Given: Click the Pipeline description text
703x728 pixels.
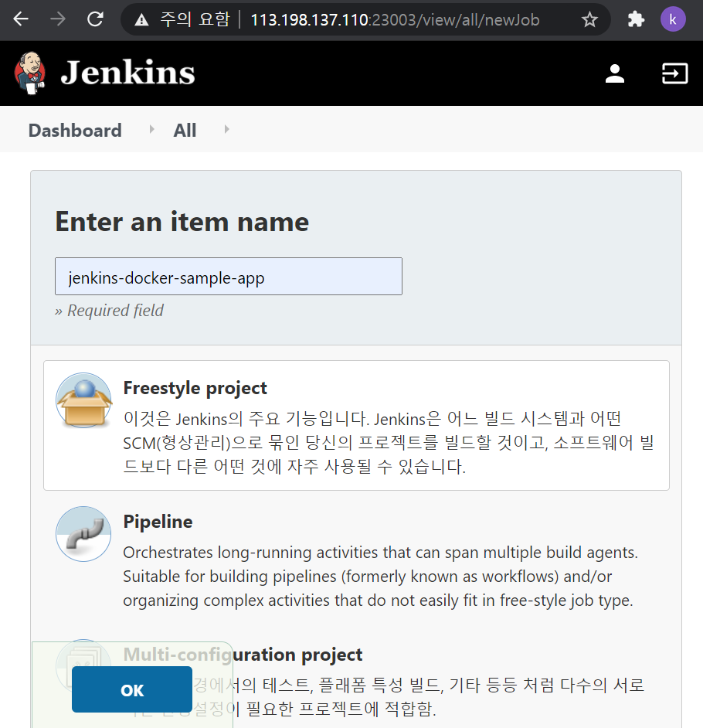Looking at the screenshot, I should tap(380, 577).
